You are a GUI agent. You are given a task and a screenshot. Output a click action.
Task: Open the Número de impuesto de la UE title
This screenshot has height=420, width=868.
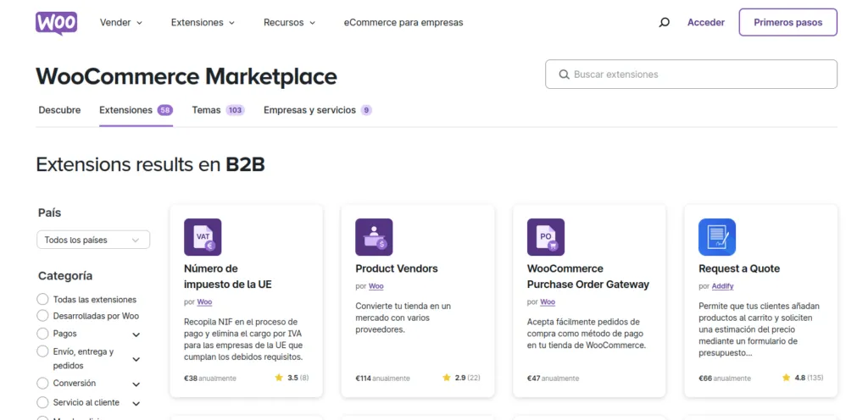pos(227,277)
